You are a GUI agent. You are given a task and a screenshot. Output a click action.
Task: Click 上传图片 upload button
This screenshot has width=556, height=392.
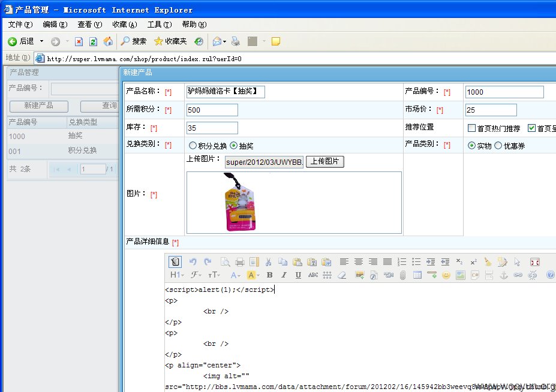click(325, 162)
